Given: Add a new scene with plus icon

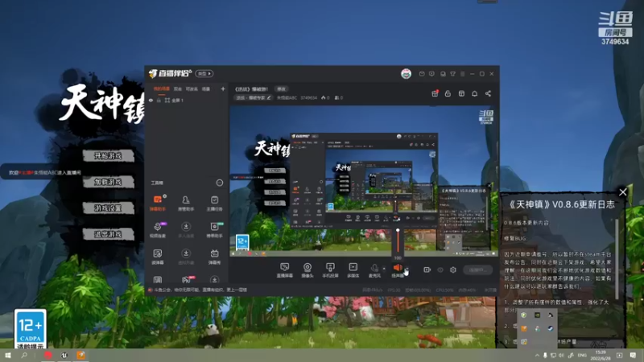Looking at the screenshot, I should click(223, 88).
